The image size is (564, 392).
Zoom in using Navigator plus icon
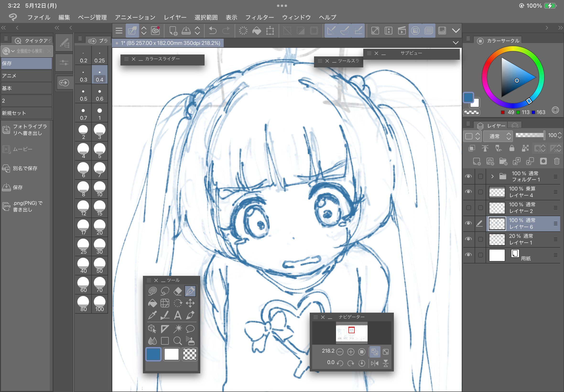click(x=351, y=352)
